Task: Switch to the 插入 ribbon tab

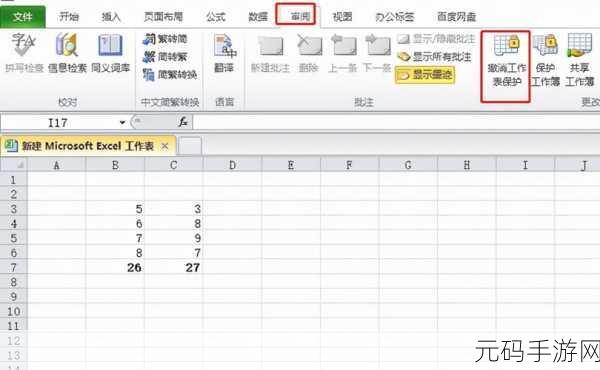Action: point(111,17)
